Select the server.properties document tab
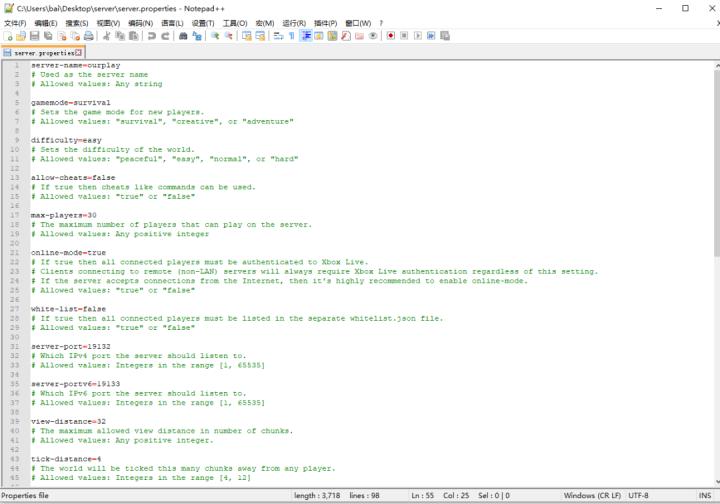Image resolution: width=720 pixels, height=504 pixels. 40,52
